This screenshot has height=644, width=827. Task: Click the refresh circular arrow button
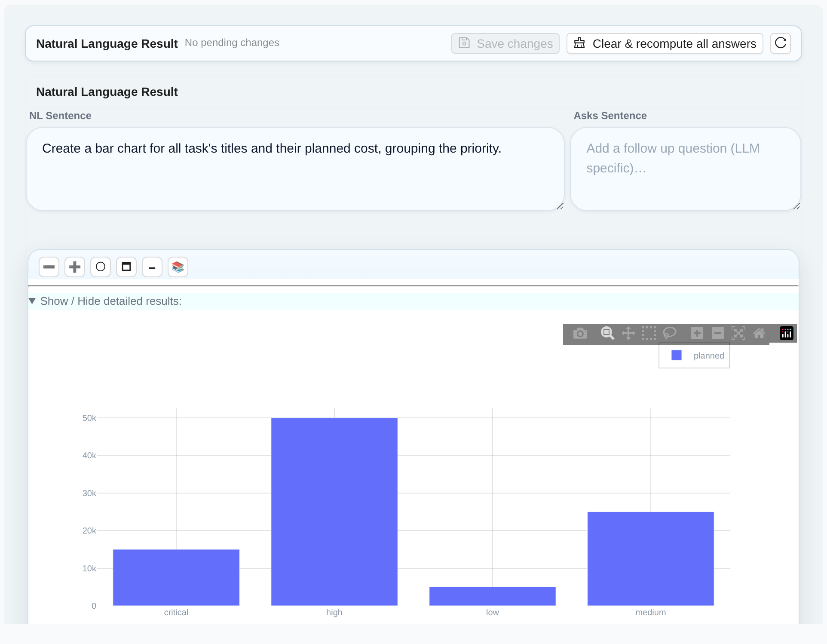click(781, 43)
